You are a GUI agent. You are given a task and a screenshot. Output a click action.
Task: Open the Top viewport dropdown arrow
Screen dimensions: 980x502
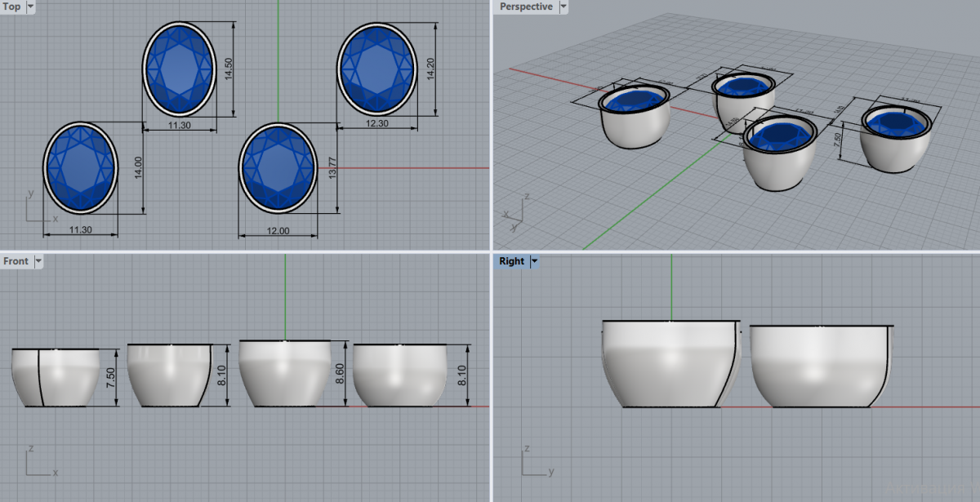[x=31, y=7]
